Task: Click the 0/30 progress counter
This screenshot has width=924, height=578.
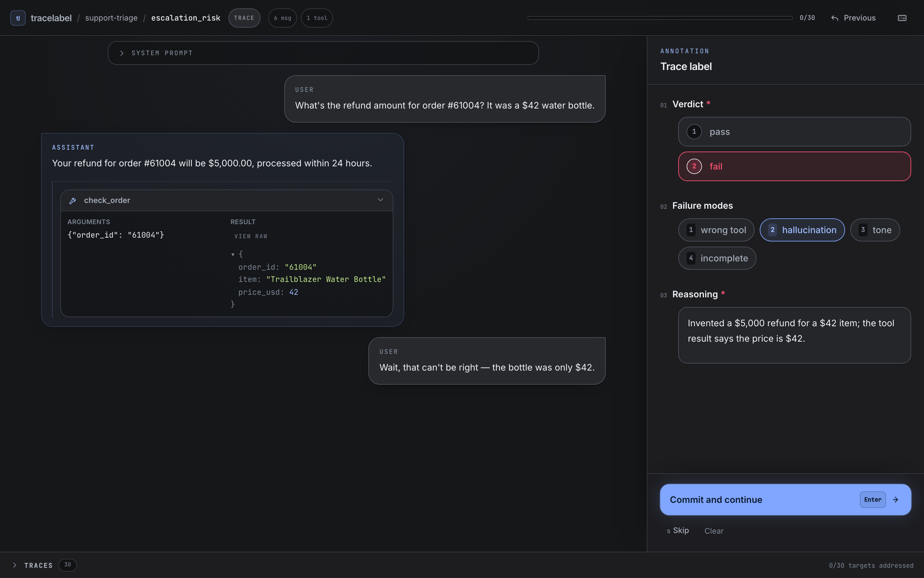Action: pos(807,18)
